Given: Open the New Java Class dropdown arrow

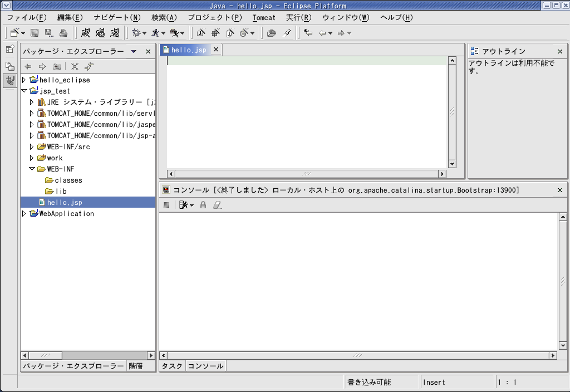Looking at the screenshot, I should [252, 33].
